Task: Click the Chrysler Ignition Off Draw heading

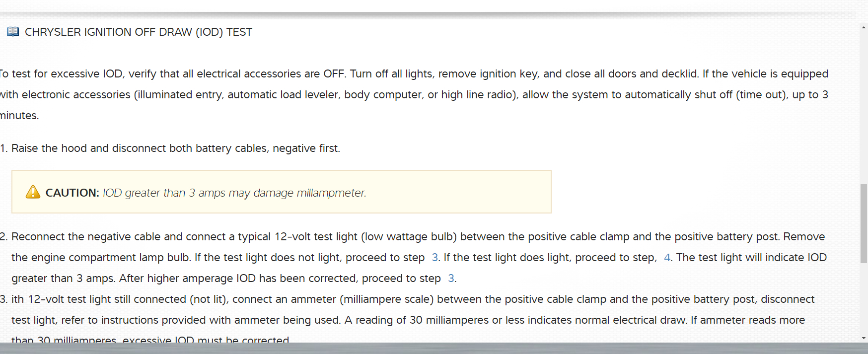Action: click(x=138, y=32)
